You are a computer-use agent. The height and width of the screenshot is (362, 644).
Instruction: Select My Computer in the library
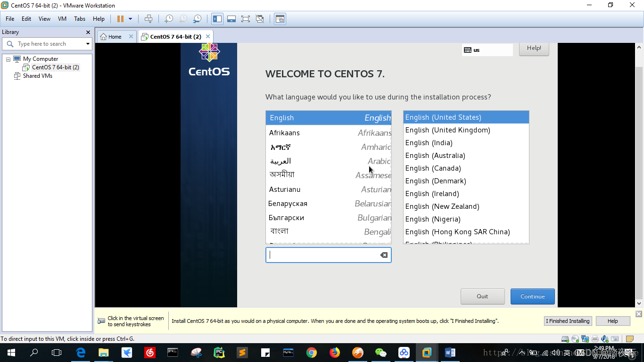click(x=41, y=59)
